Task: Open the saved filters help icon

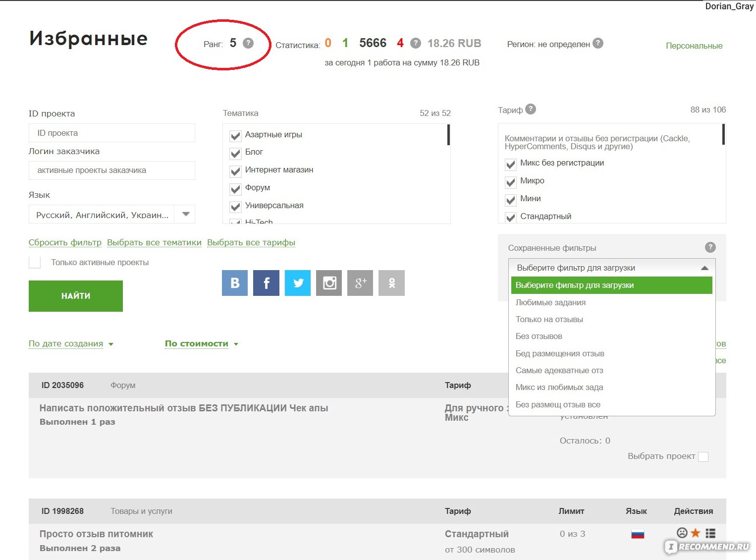Action: pyautogui.click(x=710, y=247)
